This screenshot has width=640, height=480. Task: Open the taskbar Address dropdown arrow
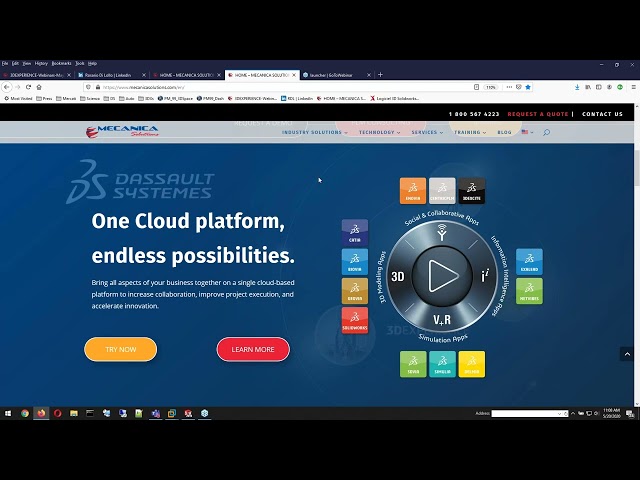click(x=559, y=413)
